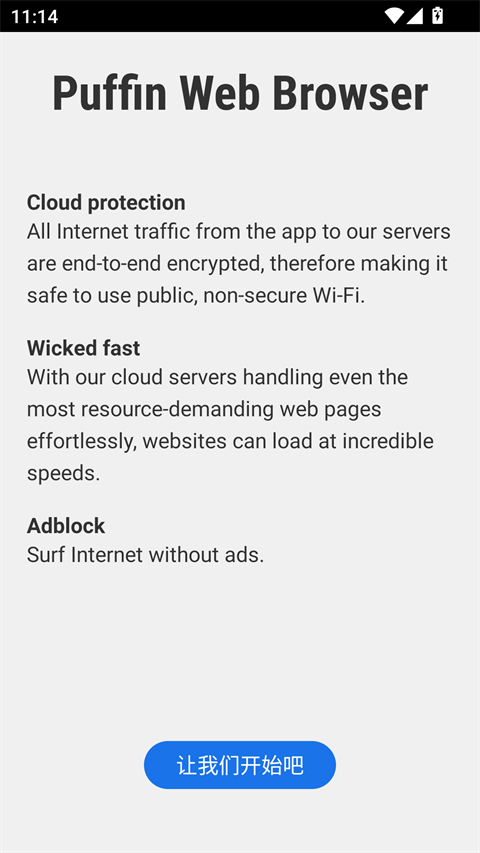Tap the line about incredible loading speeds
The height and width of the screenshot is (853, 480).
click(x=230, y=441)
